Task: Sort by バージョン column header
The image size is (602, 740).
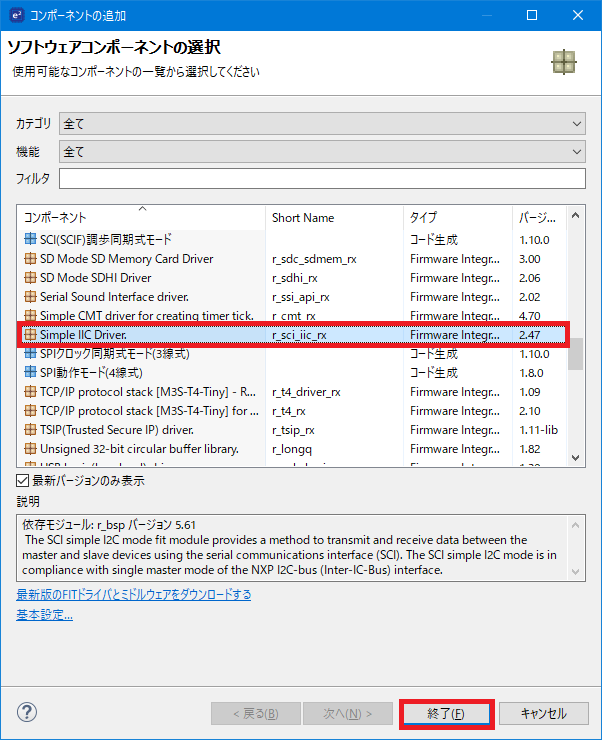Action: click(x=540, y=218)
